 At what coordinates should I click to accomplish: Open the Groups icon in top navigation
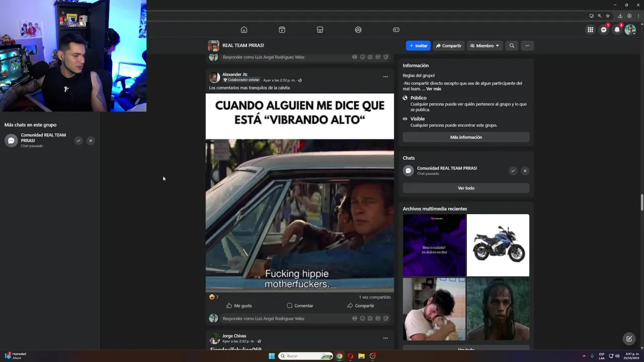coord(358,30)
